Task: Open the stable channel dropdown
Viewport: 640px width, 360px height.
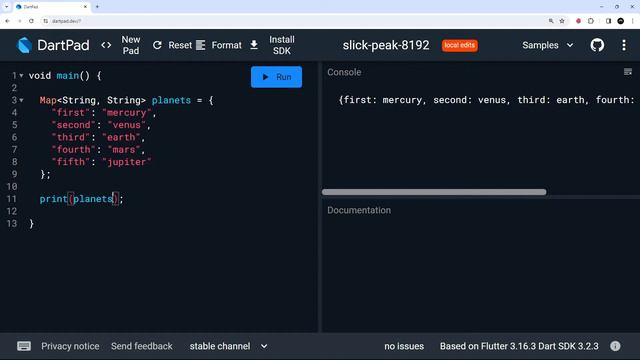Action: 228,346
